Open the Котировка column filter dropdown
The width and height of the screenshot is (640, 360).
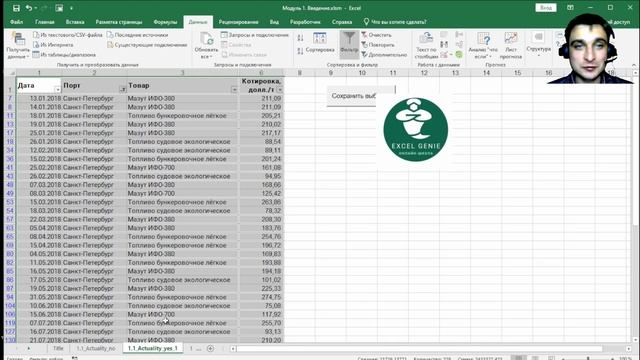[280, 90]
